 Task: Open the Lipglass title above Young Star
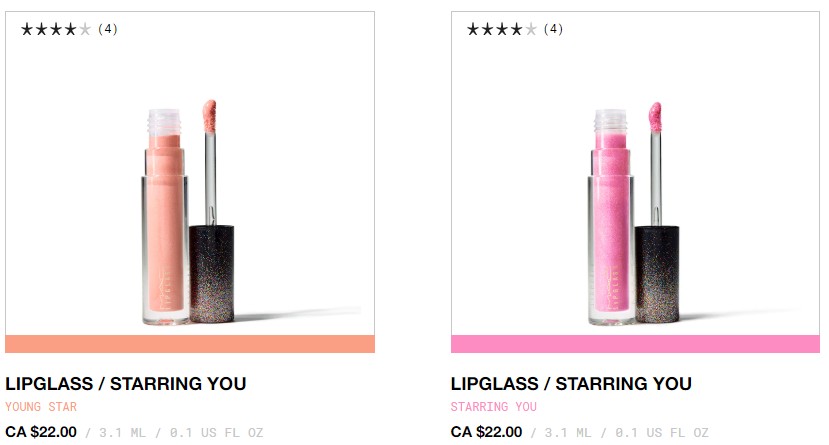(125, 384)
